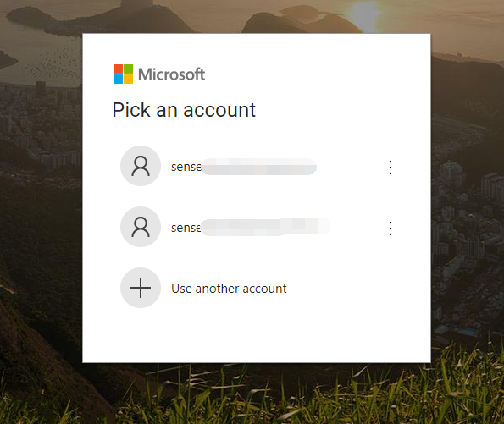Click the Microsoft wordmark text
504x424 pixels.
coord(171,74)
